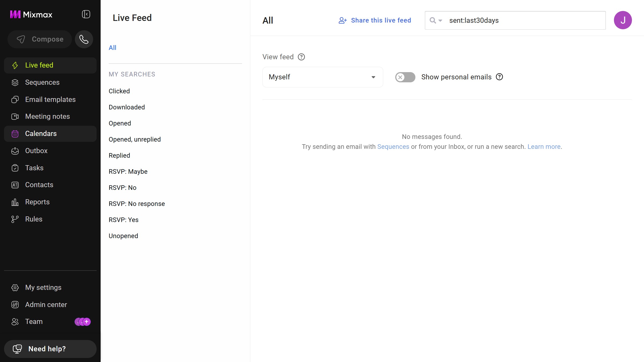Screen dimensions: 644x362
Task: Open Rules
Action: pos(50,219)
